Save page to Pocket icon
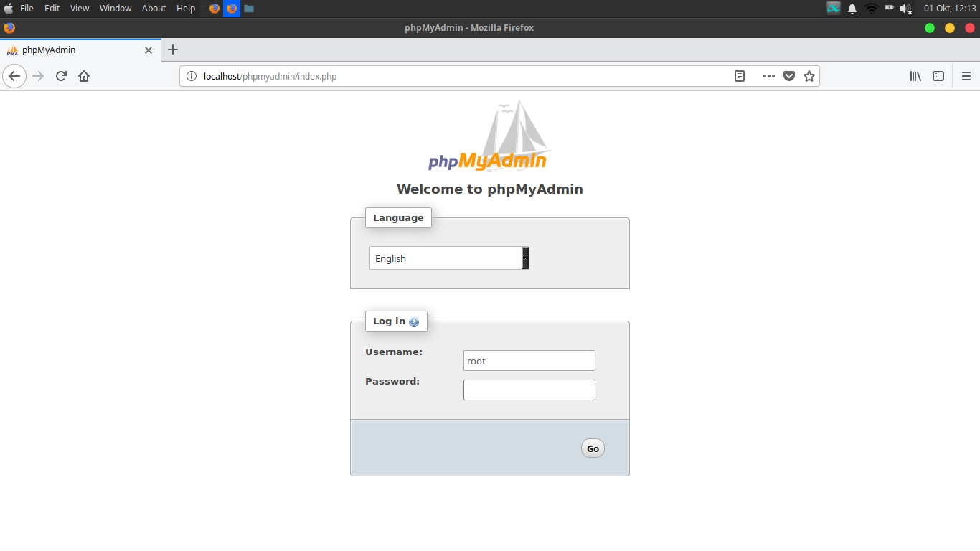The image size is (980, 551). point(789,76)
